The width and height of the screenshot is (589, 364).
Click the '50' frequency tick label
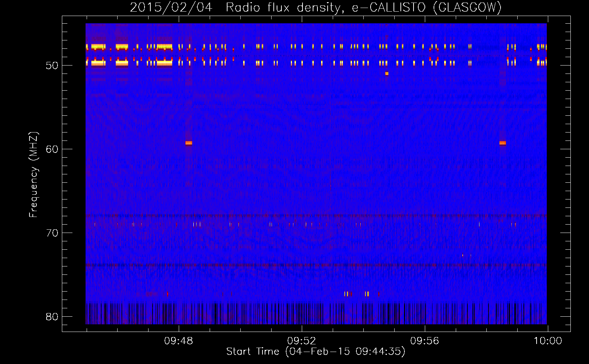pyautogui.click(x=52, y=66)
